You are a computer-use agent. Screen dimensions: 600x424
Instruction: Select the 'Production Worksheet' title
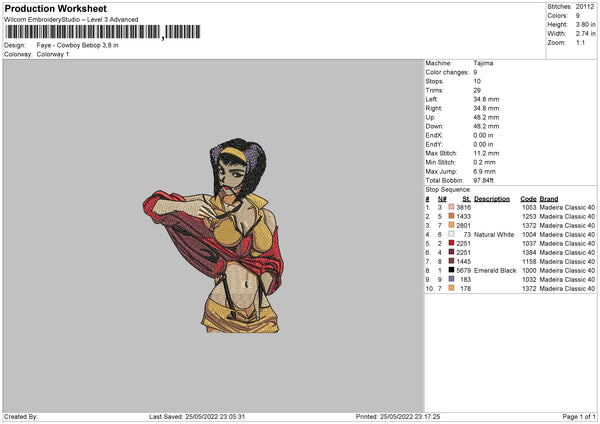point(56,8)
